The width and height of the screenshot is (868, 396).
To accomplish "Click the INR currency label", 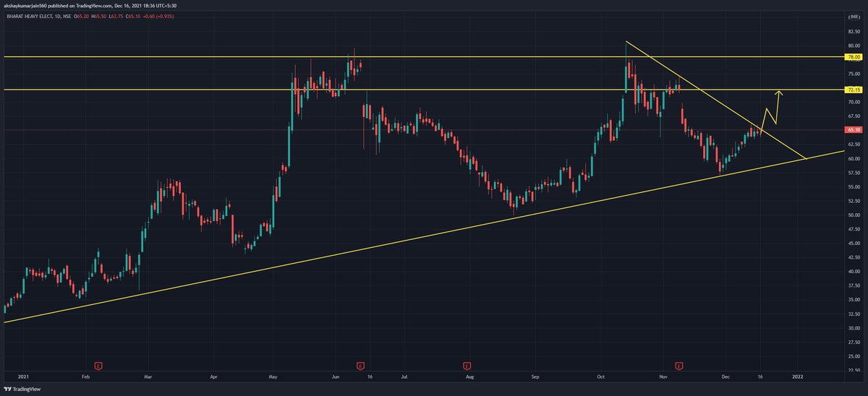I will (854, 17).
